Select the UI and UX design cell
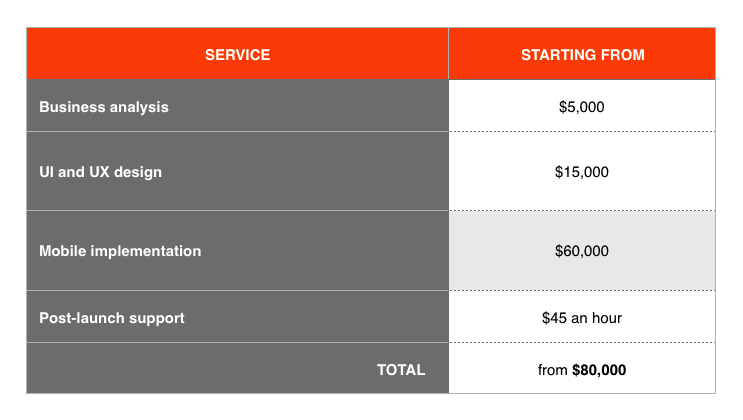The height and width of the screenshot is (420, 743). pos(237,171)
